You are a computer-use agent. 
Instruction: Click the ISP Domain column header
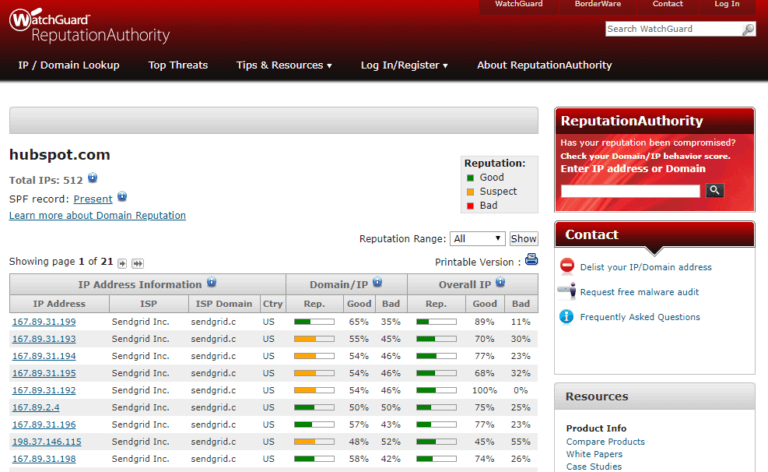click(224, 304)
